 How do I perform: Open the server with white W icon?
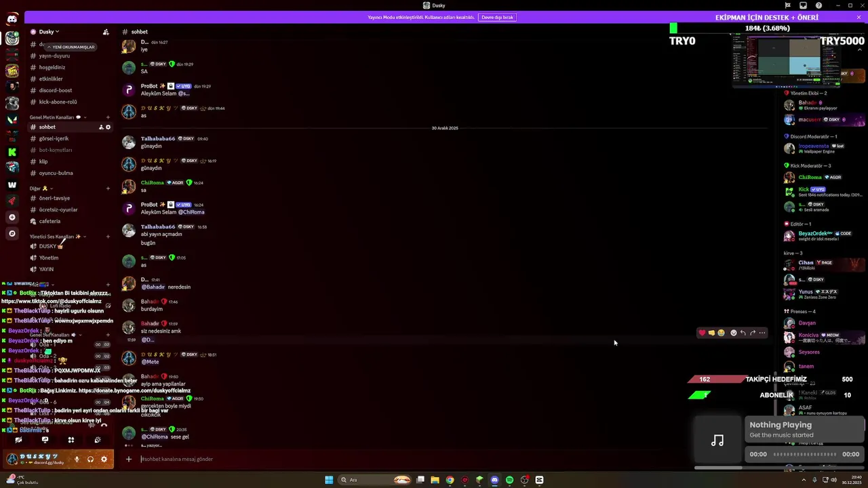(12, 184)
